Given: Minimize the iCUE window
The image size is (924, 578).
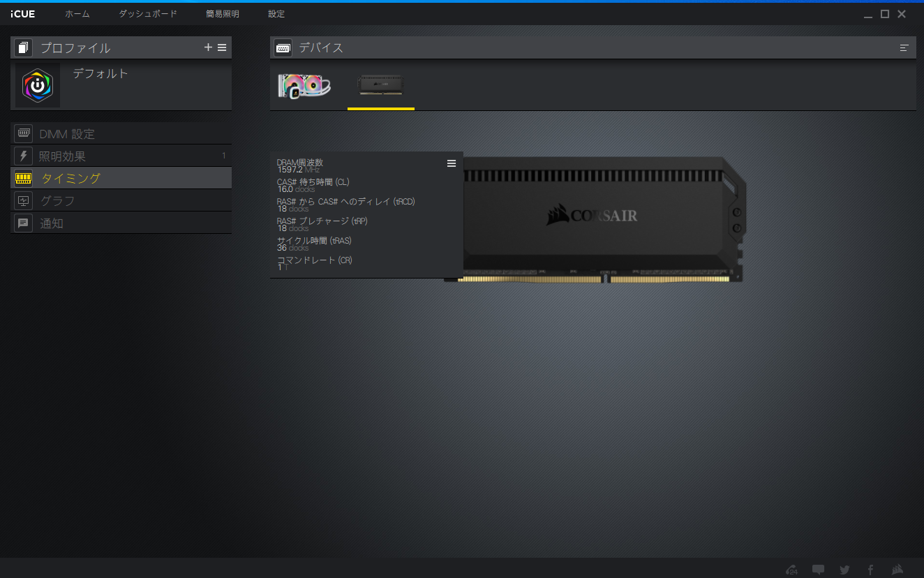Looking at the screenshot, I should point(867,14).
